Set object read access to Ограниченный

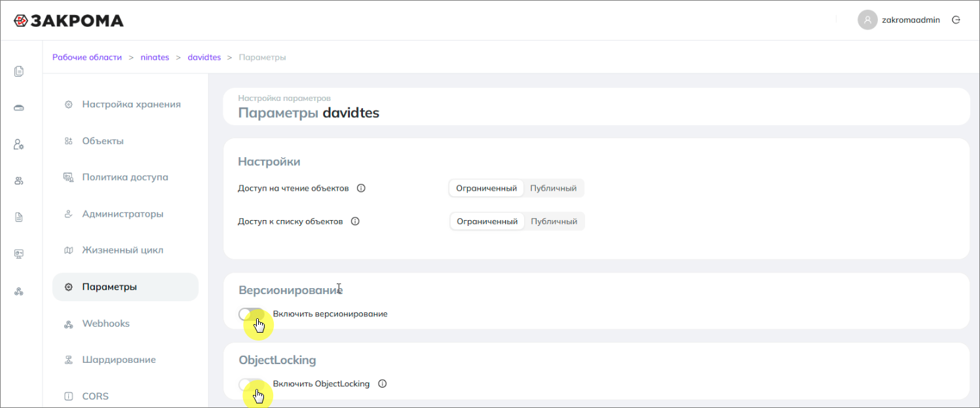pos(487,188)
